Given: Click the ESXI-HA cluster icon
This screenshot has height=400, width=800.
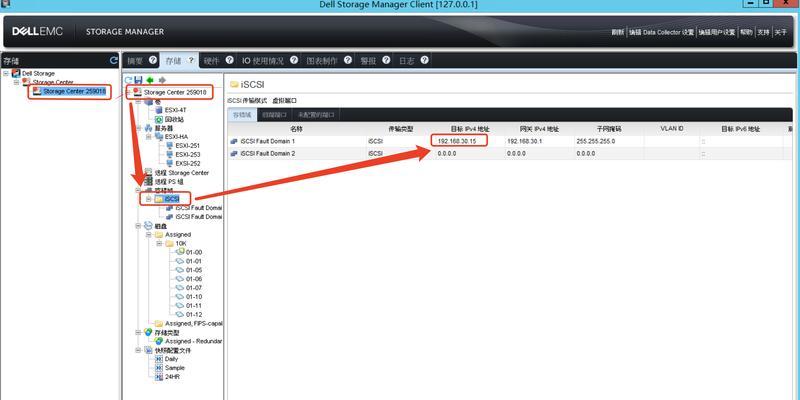Looking at the screenshot, I should pyautogui.click(x=159, y=137).
